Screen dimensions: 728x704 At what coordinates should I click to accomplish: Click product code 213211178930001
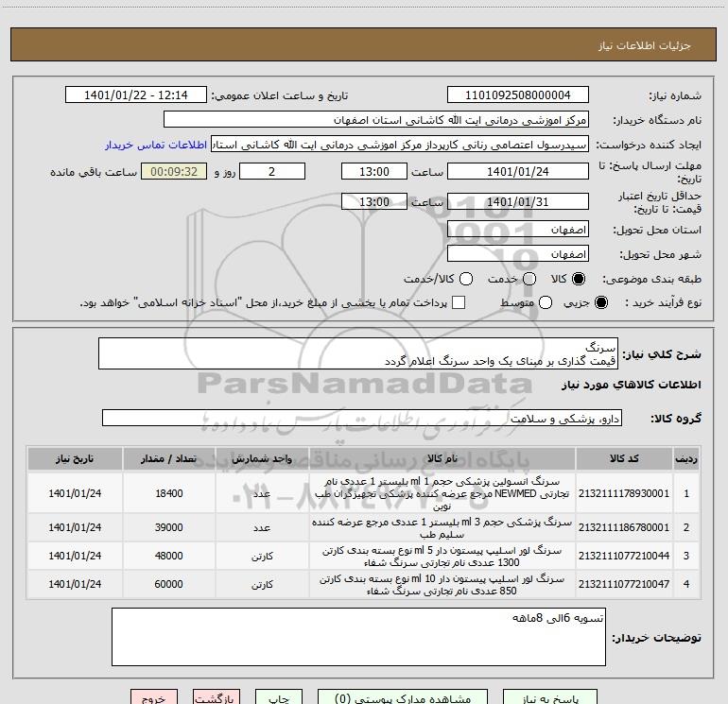(x=624, y=493)
